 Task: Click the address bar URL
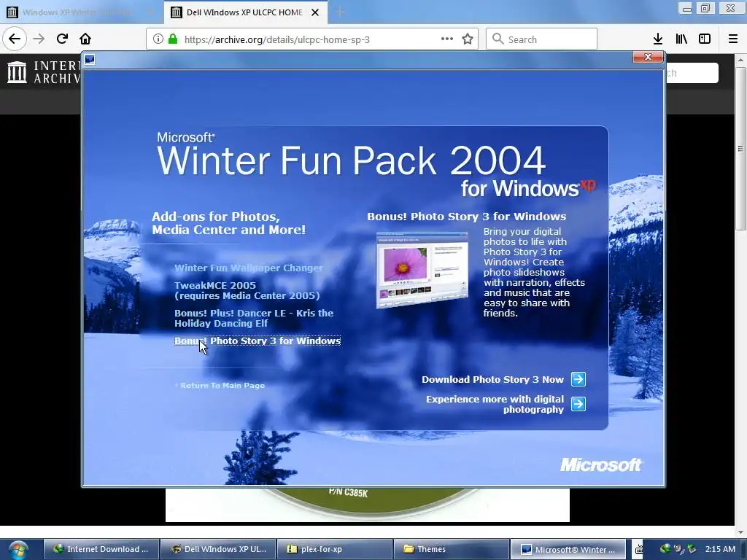[276, 39]
